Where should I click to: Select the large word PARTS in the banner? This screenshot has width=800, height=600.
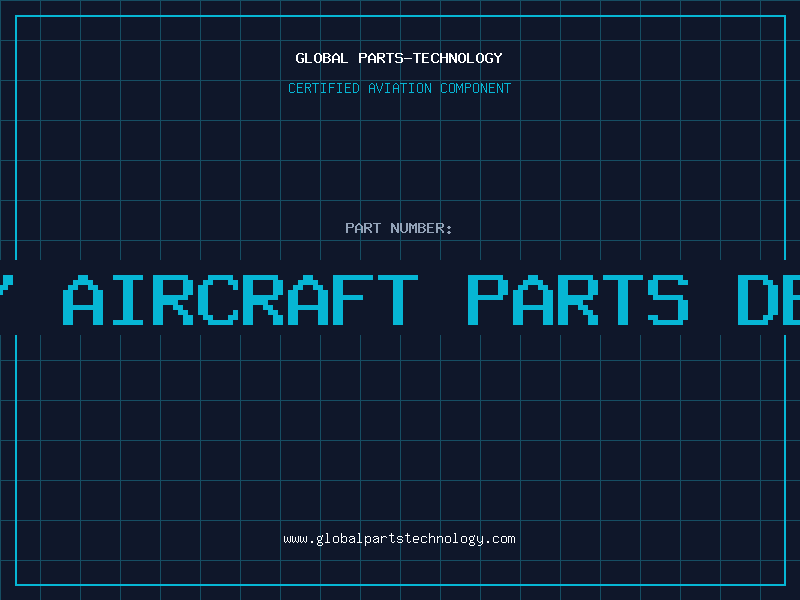578,300
